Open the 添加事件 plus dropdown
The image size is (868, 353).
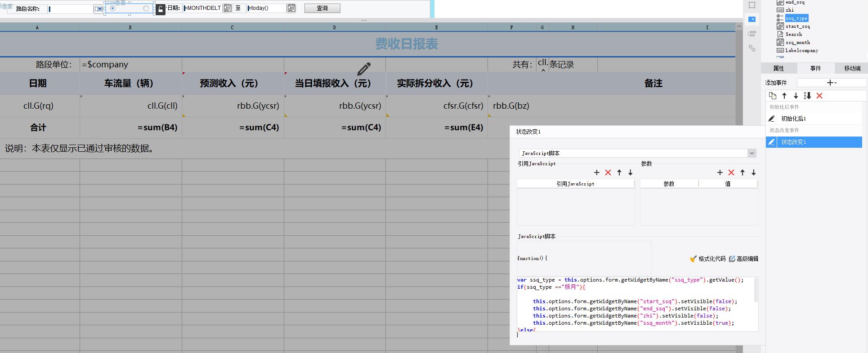point(832,83)
